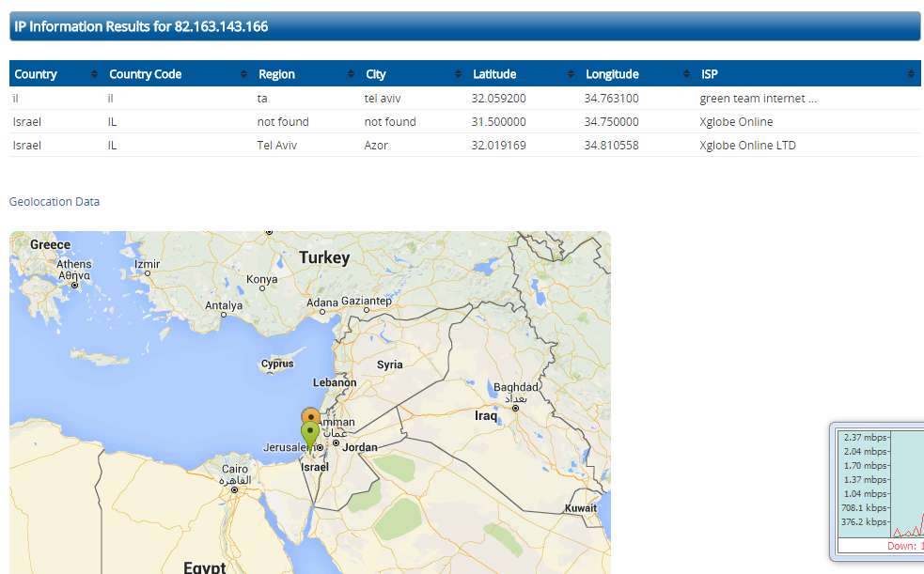
Task: Click the Iraq label on map
Action: [x=486, y=415]
